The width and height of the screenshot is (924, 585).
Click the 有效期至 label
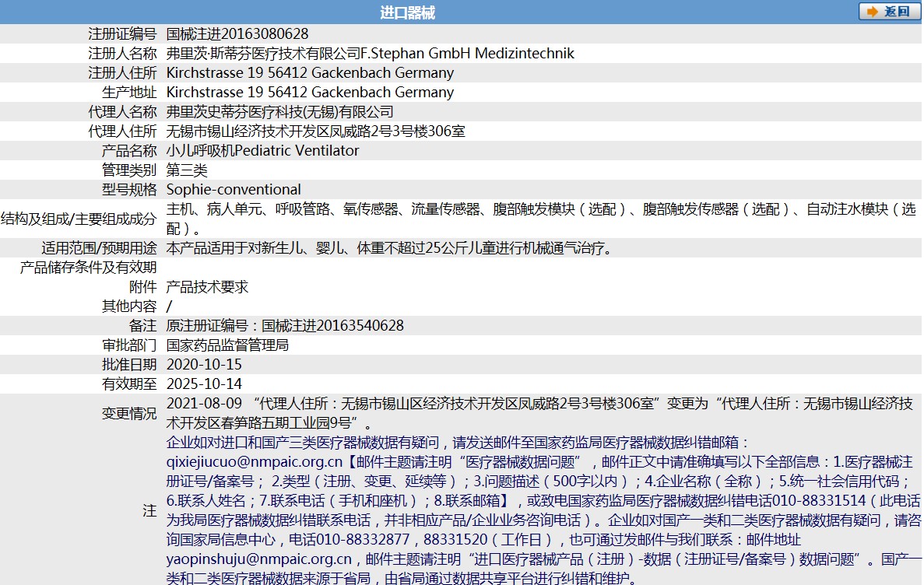(130, 384)
